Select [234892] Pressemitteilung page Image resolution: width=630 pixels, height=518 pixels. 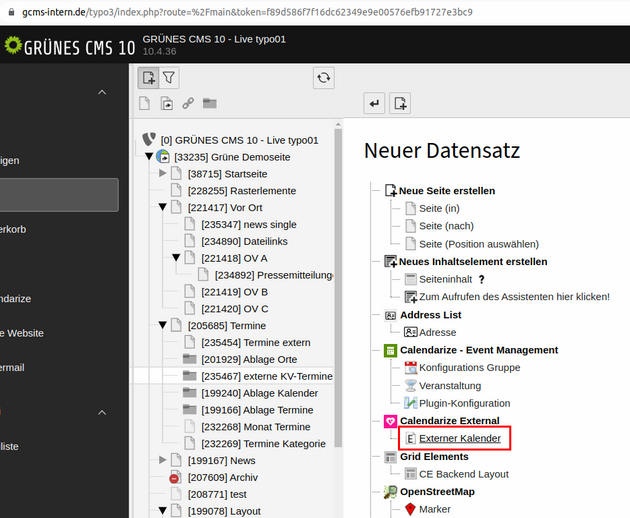pyautogui.click(x=274, y=275)
